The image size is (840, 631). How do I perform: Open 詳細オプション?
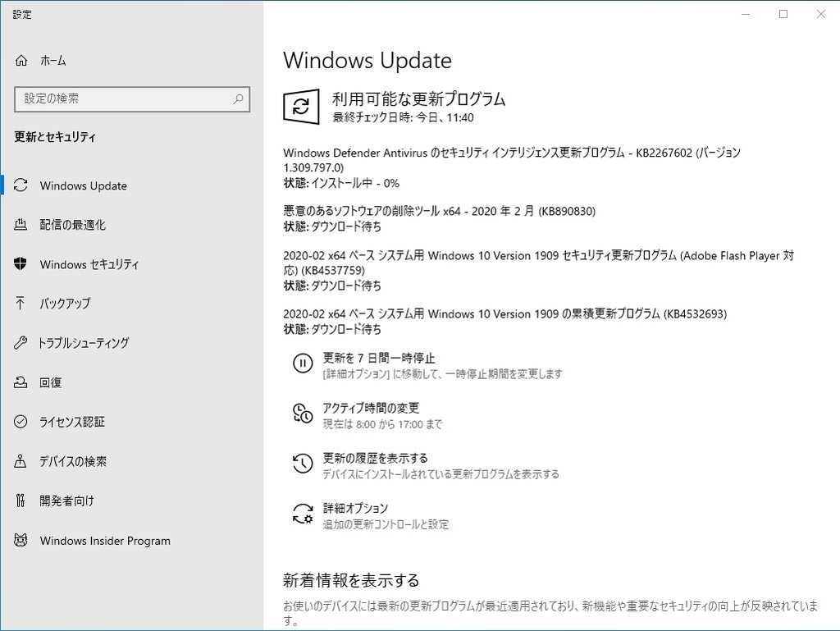coord(371,514)
